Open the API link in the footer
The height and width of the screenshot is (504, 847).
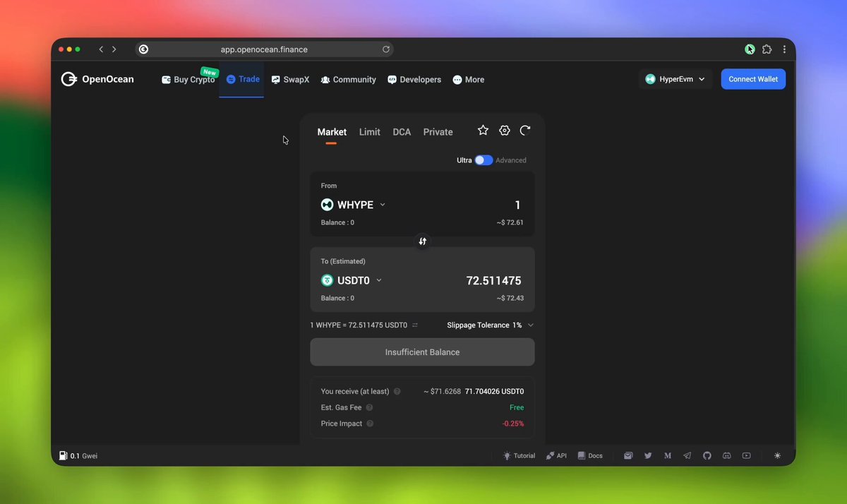point(556,456)
